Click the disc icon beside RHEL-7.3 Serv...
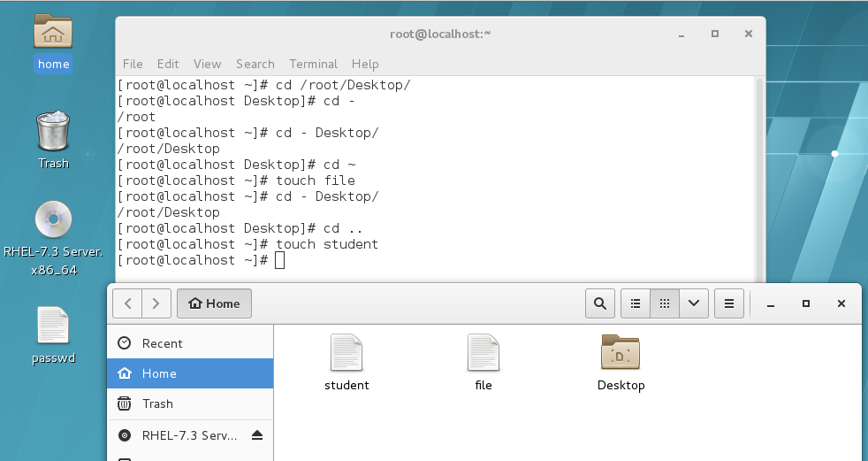This screenshot has height=461, width=868. (125, 435)
